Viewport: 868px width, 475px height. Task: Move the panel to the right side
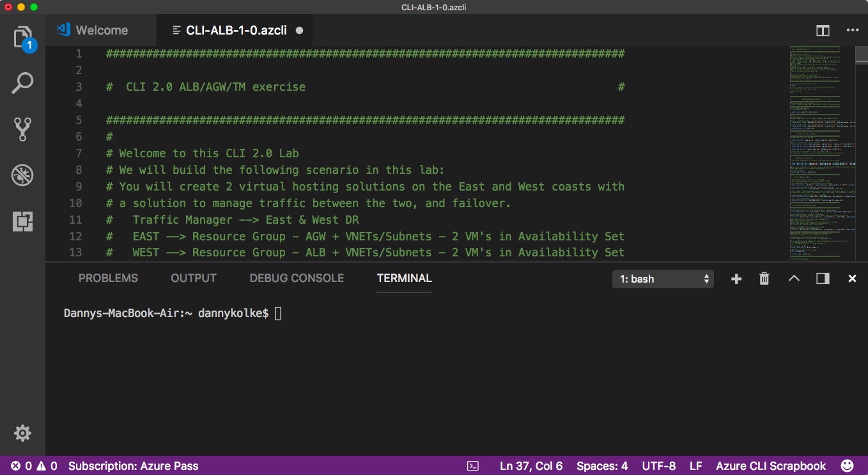click(x=823, y=279)
